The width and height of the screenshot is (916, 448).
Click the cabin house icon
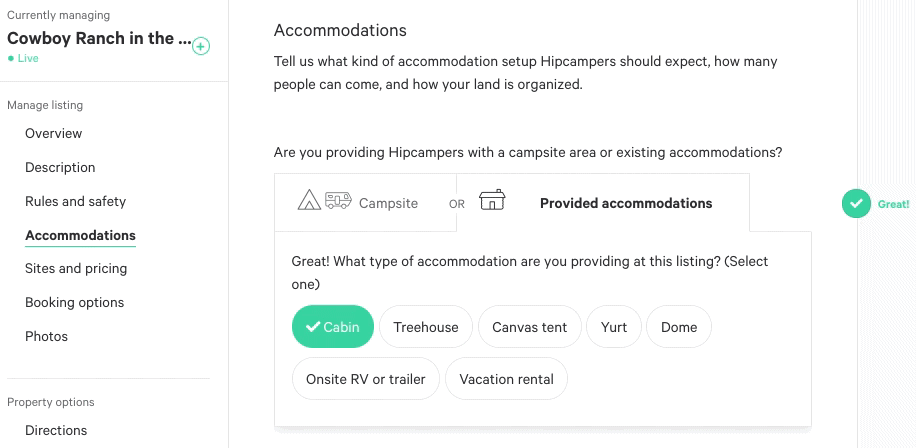click(492, 199)
